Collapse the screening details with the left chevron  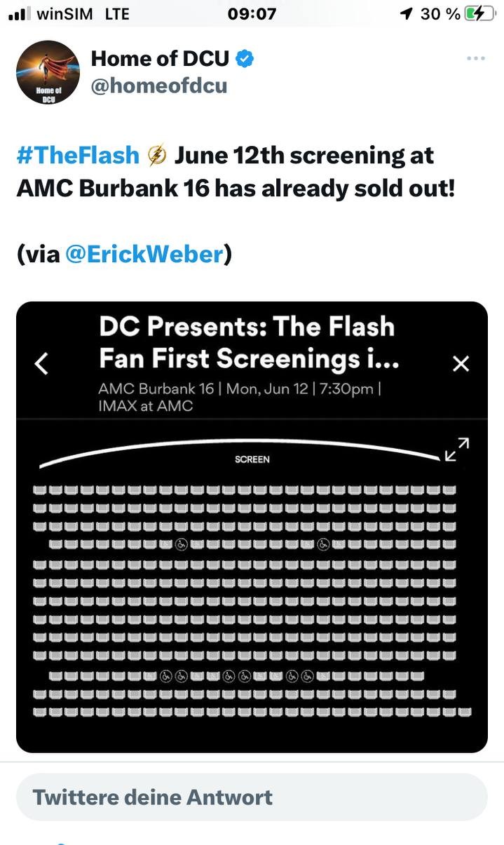(41, 363)
